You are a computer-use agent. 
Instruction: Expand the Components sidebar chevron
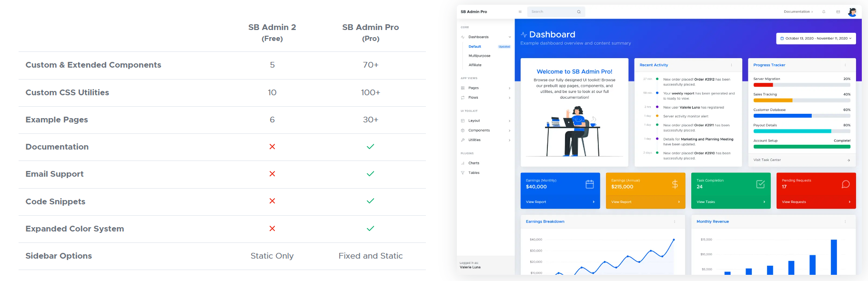(509, 130)
